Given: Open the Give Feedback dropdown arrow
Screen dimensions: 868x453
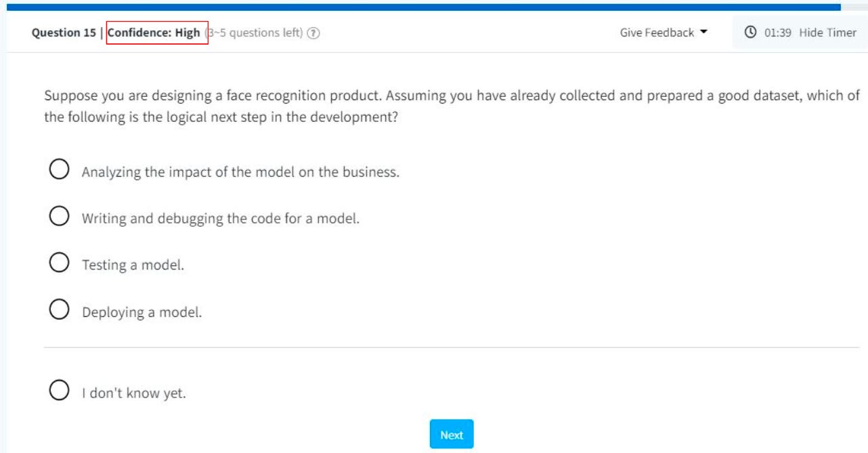Looking at the screenshot, I should coord(703,32).
